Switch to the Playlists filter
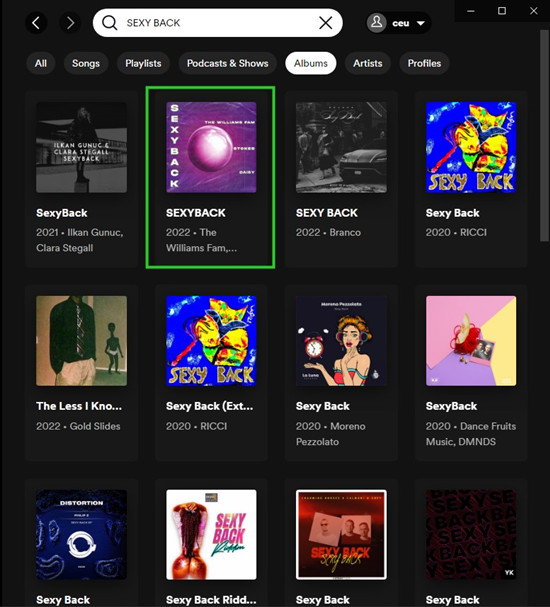Screen dimensions: 550x607 [143, 63]
